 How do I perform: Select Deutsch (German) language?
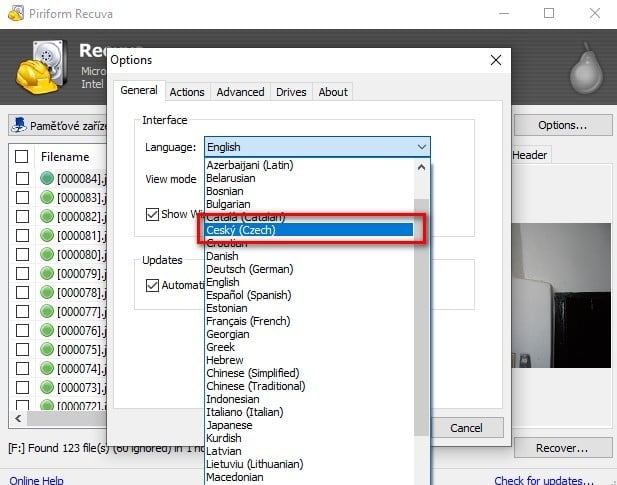309,269
